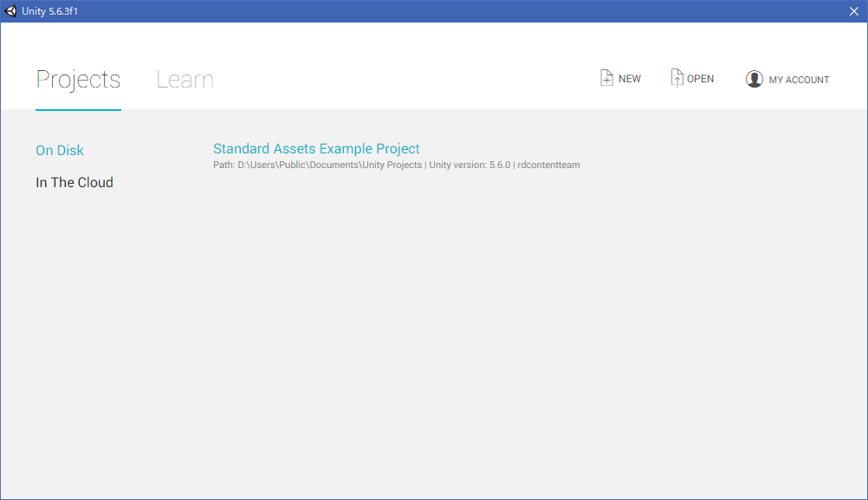Close the Unity launcher window
868x500 pixels.
click(853, 11)
